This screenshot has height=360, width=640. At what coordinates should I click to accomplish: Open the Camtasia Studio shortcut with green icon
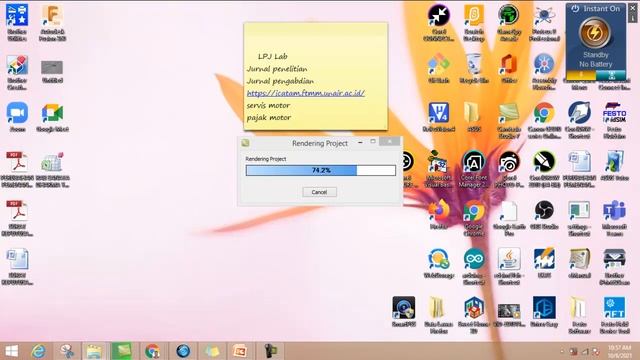tap(509, 120)
